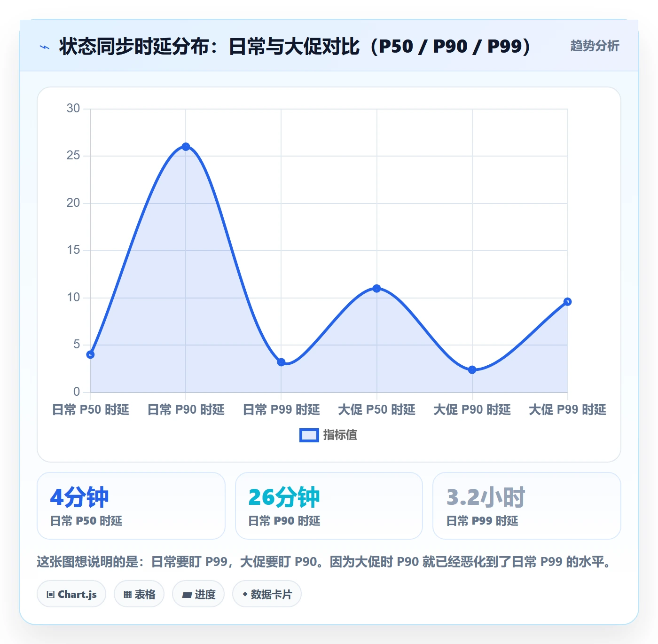Click the 指标值 legend label

click(x=340, y=435)
